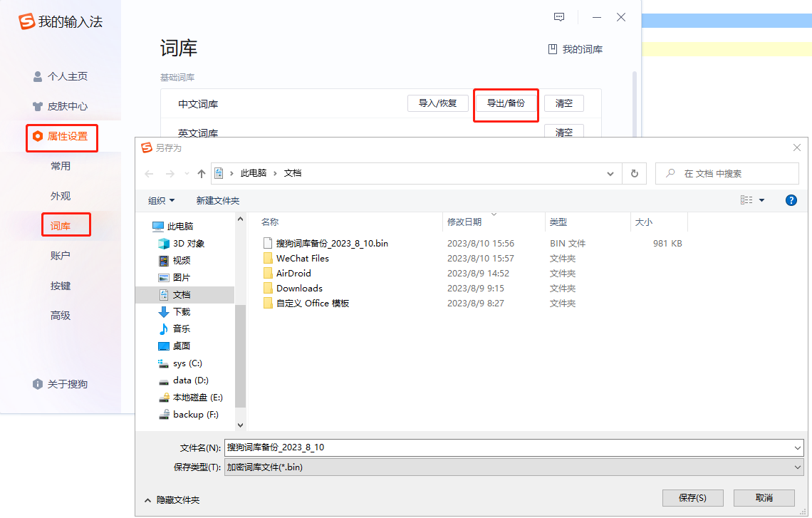Open 我的词库 via the bookmark icon
This screenshot has height=518, width=812.
click(x=552, y=49)
